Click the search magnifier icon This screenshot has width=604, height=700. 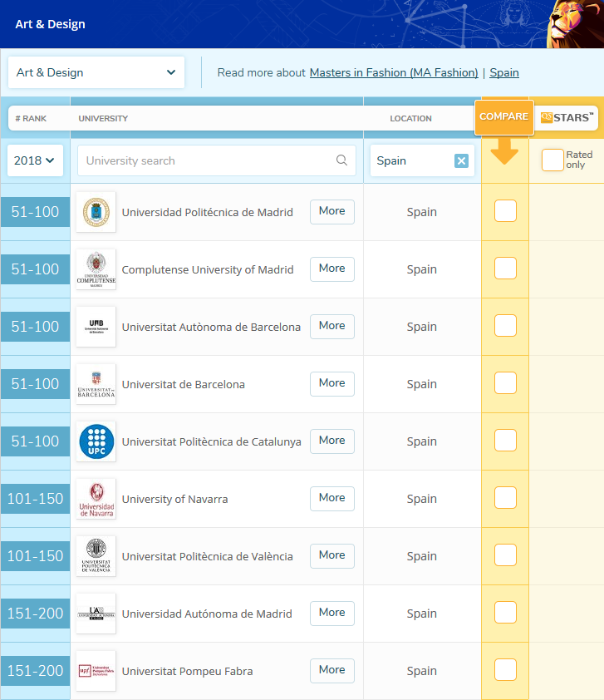tap(341, 160)
